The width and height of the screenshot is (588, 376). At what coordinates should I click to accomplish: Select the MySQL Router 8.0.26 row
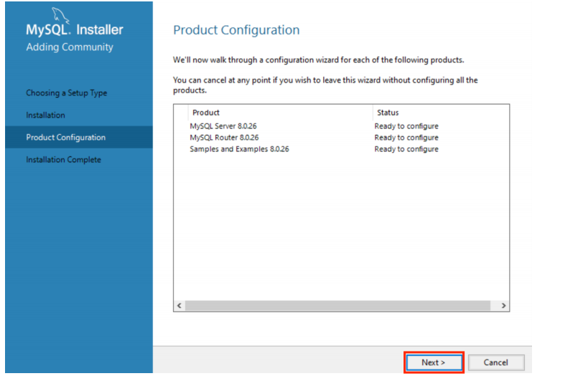tap(341, 138)
